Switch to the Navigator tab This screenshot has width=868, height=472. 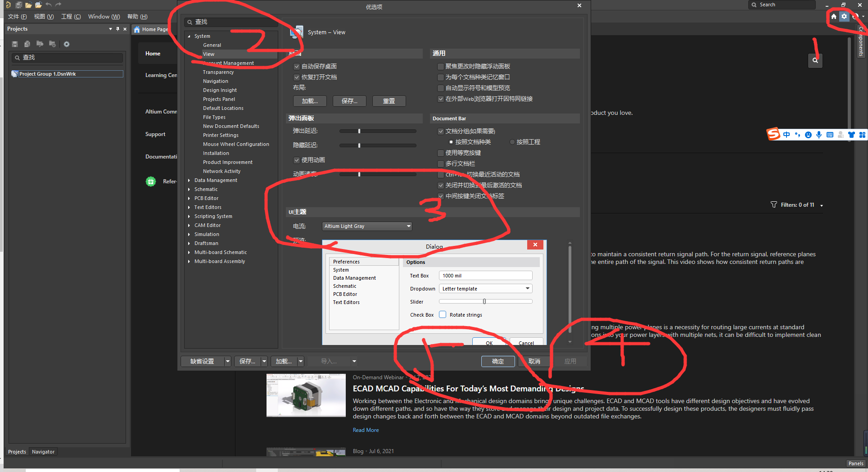click(x=43, y=451)
